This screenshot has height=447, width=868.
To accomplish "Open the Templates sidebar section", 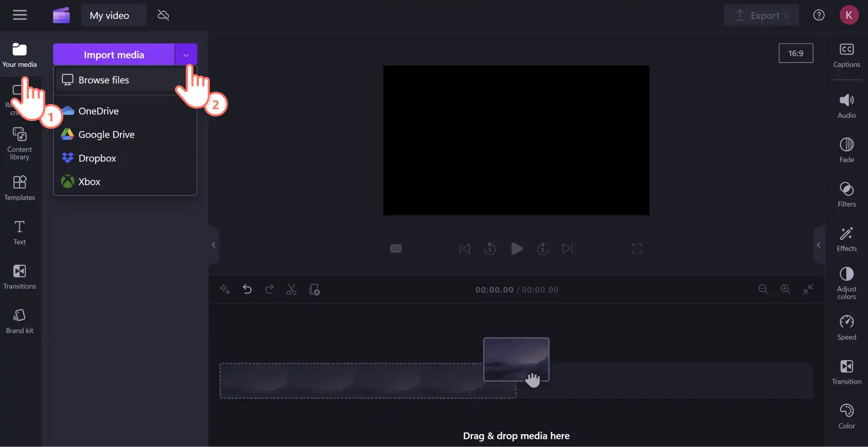I will (x=20, y=188).
